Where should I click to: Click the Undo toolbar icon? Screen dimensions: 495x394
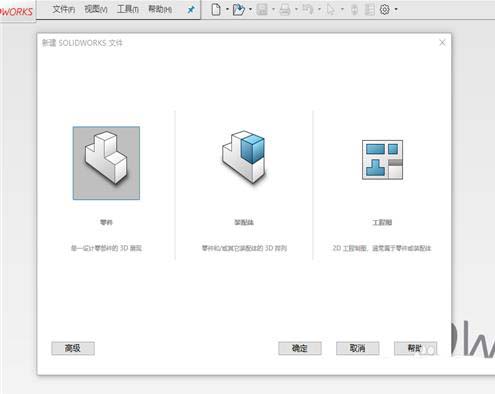coord(308,9)
